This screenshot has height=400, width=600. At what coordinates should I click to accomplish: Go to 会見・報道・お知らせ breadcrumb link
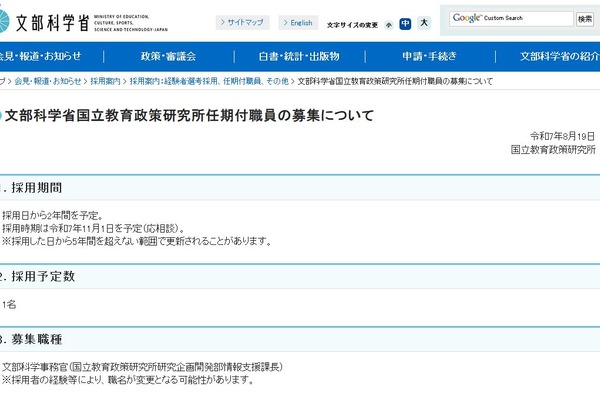[48, 81]
